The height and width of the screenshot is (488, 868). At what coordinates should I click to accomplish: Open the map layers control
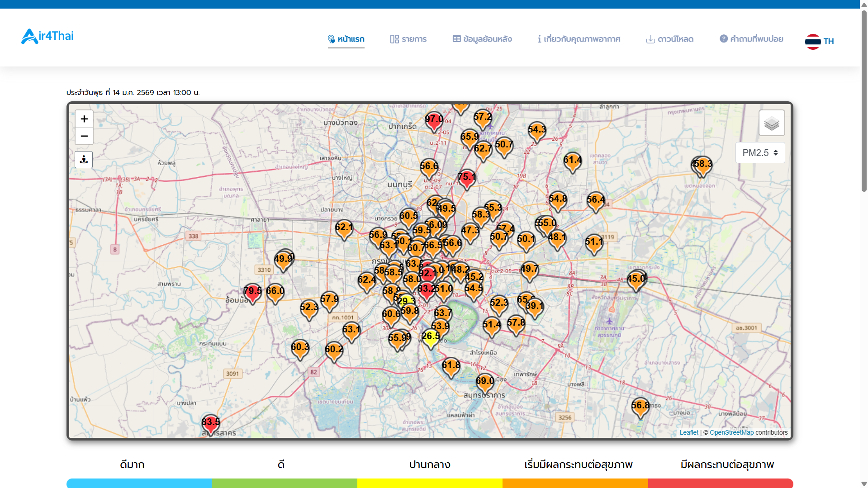(x=772, y=123)
